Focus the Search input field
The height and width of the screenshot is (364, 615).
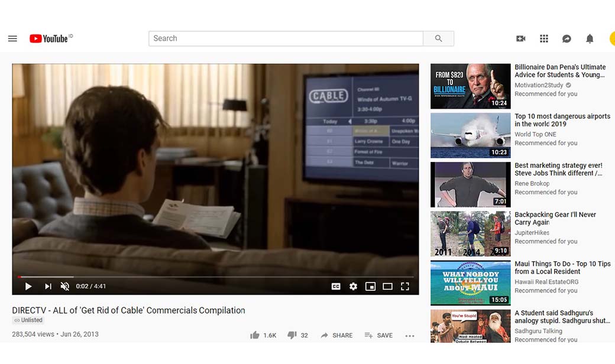[x=286, y=38]
